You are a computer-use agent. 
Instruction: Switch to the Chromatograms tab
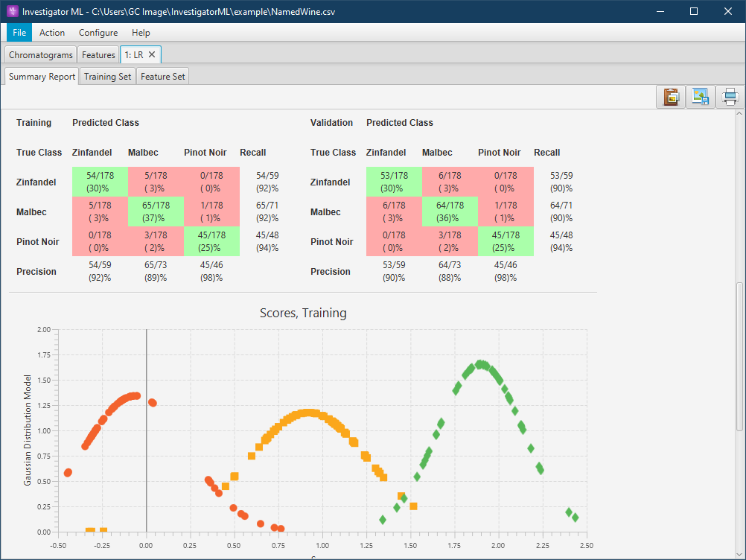pos(41,54)
